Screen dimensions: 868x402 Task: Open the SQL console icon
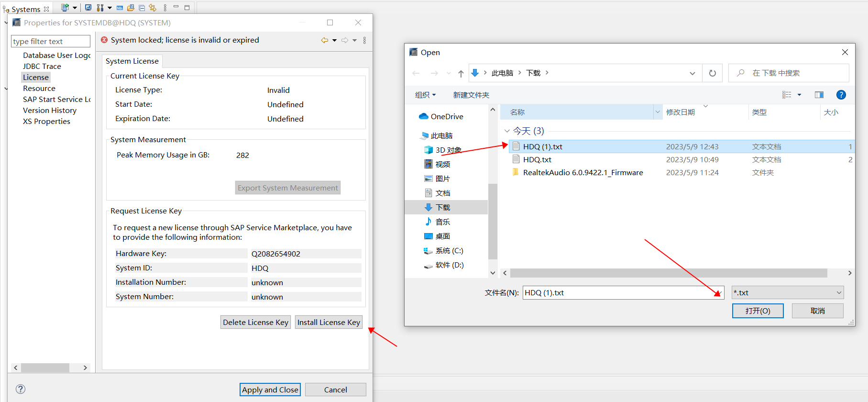click(x=120, y=8)
